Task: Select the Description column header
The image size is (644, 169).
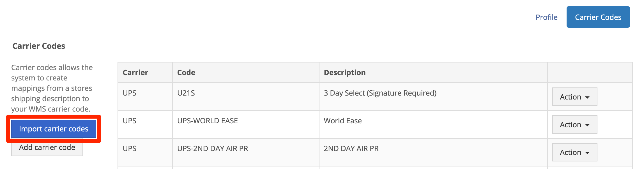Action: (433, 72)
